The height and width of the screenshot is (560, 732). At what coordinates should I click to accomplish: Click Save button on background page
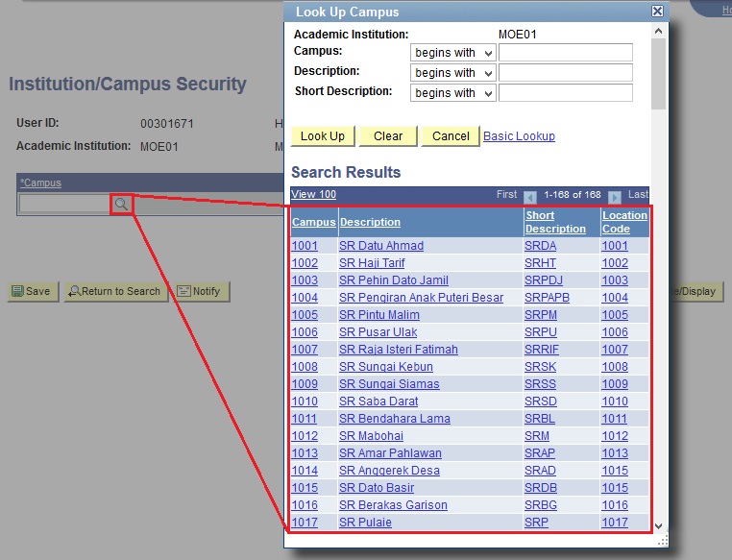[33, 291]
